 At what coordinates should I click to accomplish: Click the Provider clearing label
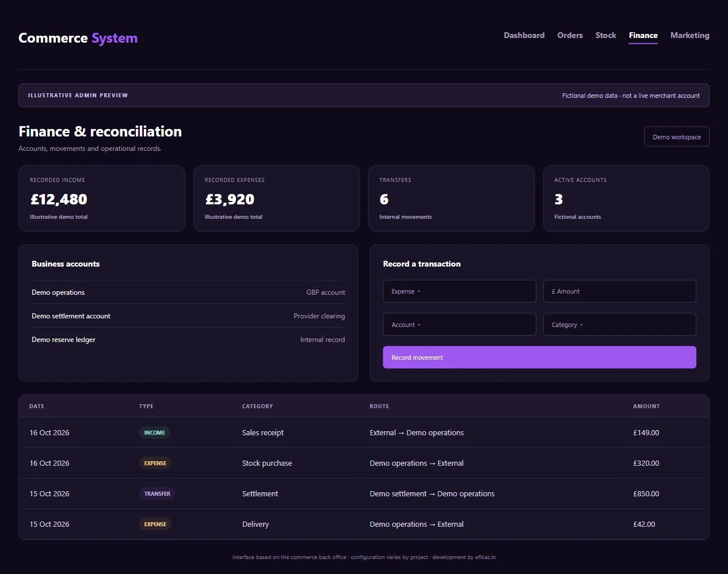319,316
